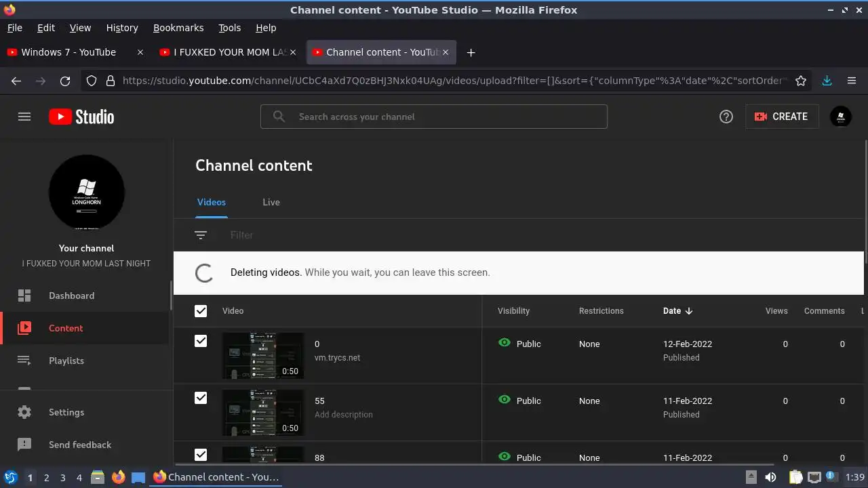Uncheck the checkbox for video 55
The width and height of the screenshot is (868, 488).
(201, 398)
